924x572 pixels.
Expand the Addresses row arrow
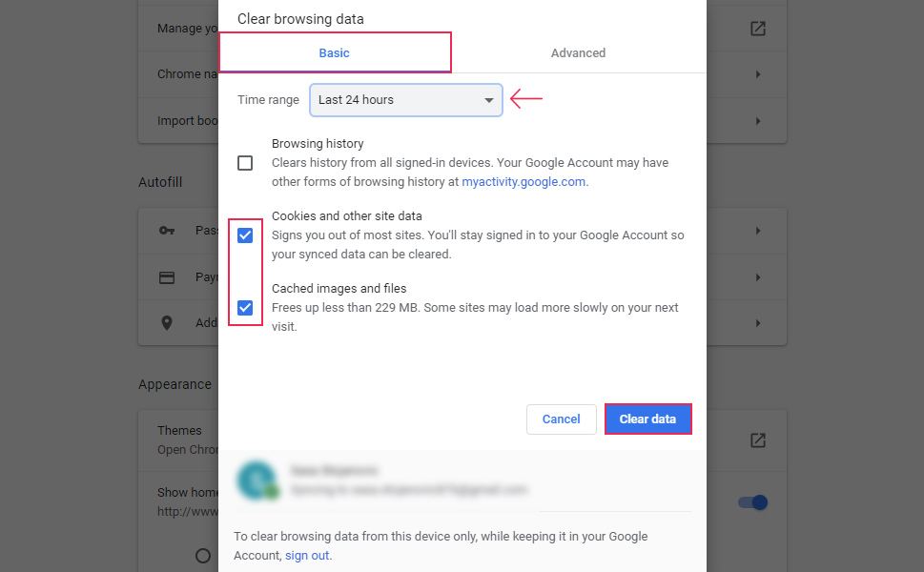(x=758, y=323)
